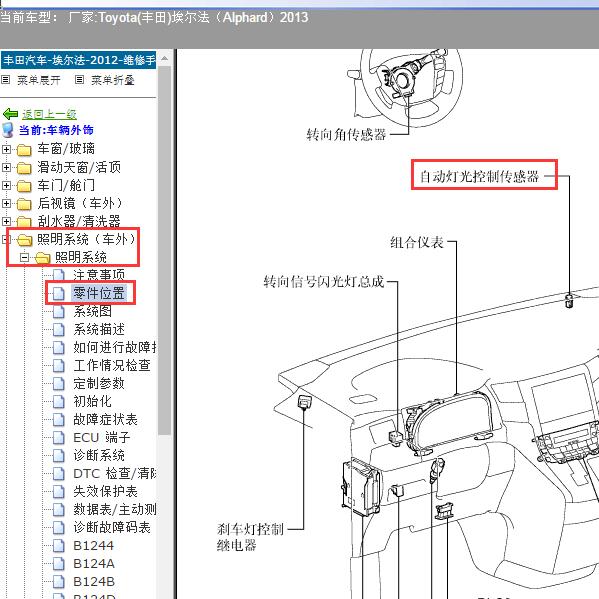Screen dimensions: 599x599
Task: Collapse the 照明系统 subfolder node
Action: pyautogui.click(x=24, y=257)
